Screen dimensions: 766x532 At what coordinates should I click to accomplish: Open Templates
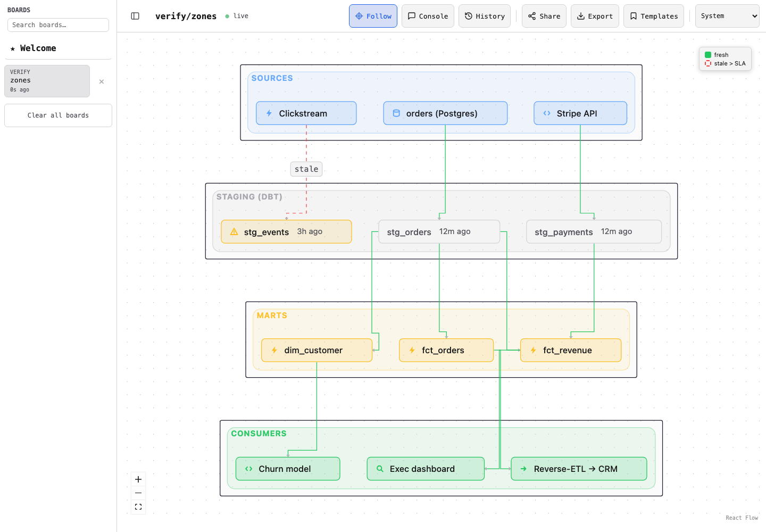click(653, 16)
